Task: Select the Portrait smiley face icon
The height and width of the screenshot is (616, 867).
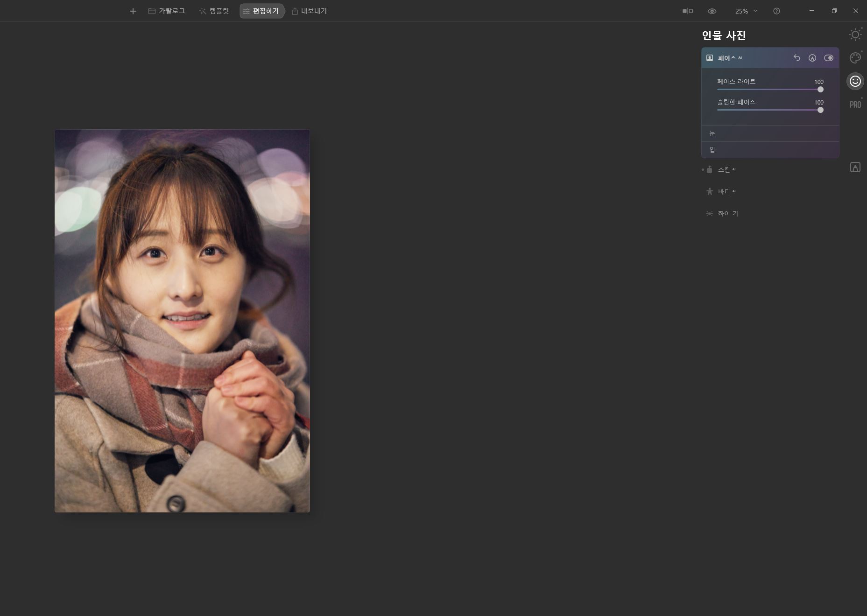Action: tap(855, 81)
